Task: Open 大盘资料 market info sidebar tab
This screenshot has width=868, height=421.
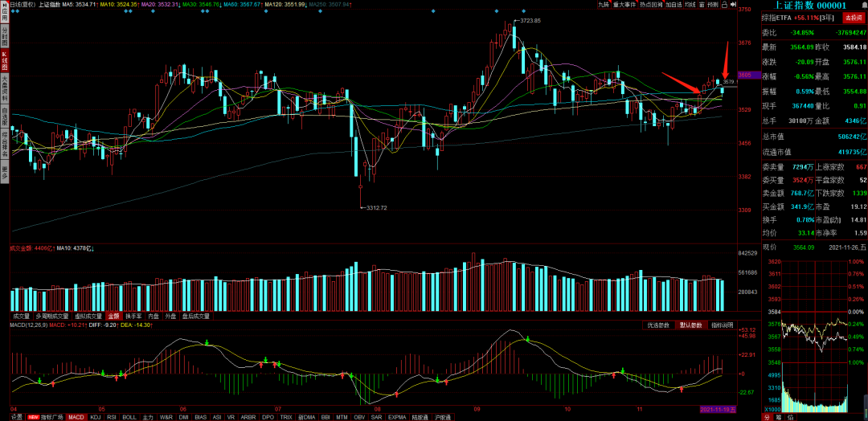Action: click(x=6, y=88)
